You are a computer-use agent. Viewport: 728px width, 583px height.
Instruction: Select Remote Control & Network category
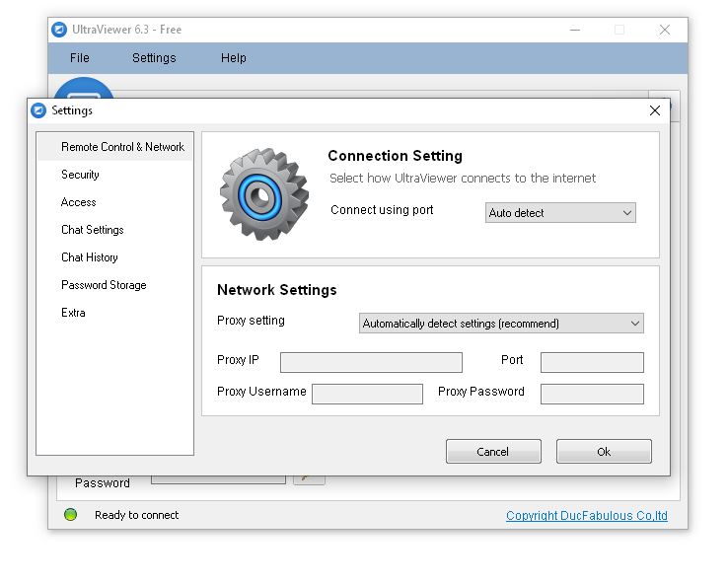point(114,147)
